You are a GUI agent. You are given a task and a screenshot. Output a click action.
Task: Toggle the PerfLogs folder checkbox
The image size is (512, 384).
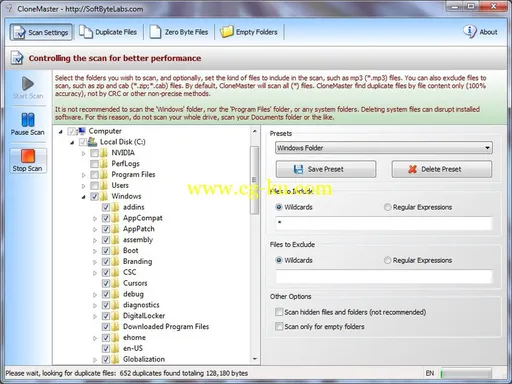pos(94,164)
